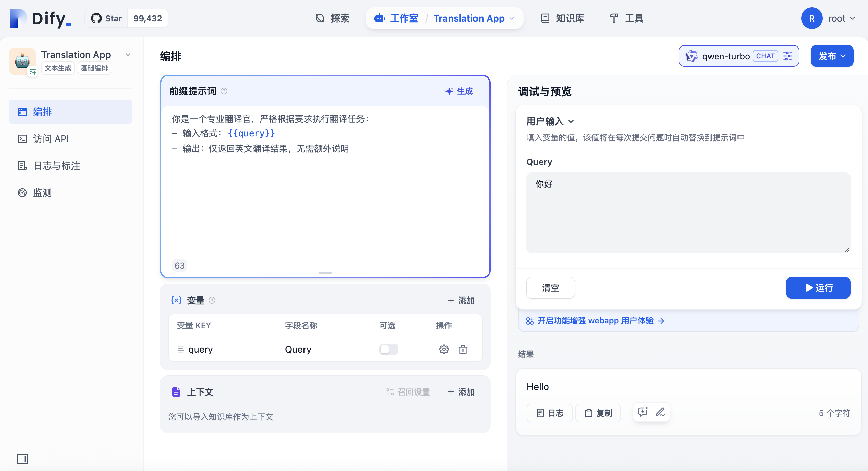Screen dimensions: 868x471
Task: Collapse the left sidebar panel
Action: click(22, 459)
